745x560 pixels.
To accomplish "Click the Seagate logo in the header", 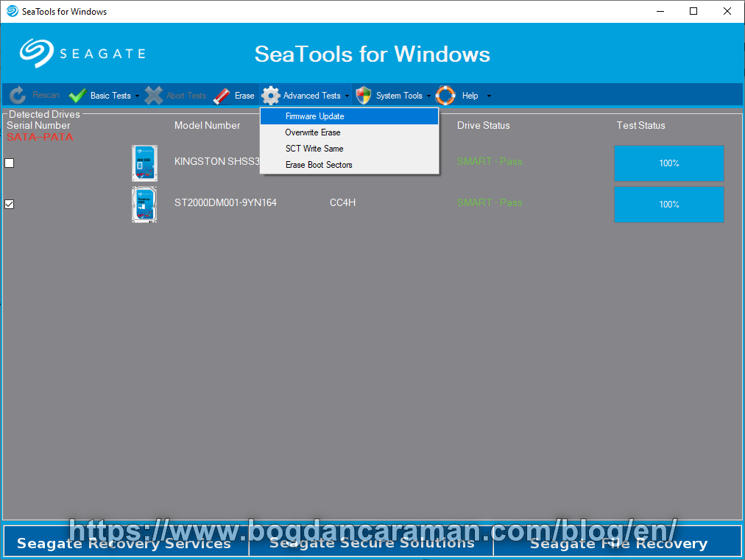I will 82,53.
